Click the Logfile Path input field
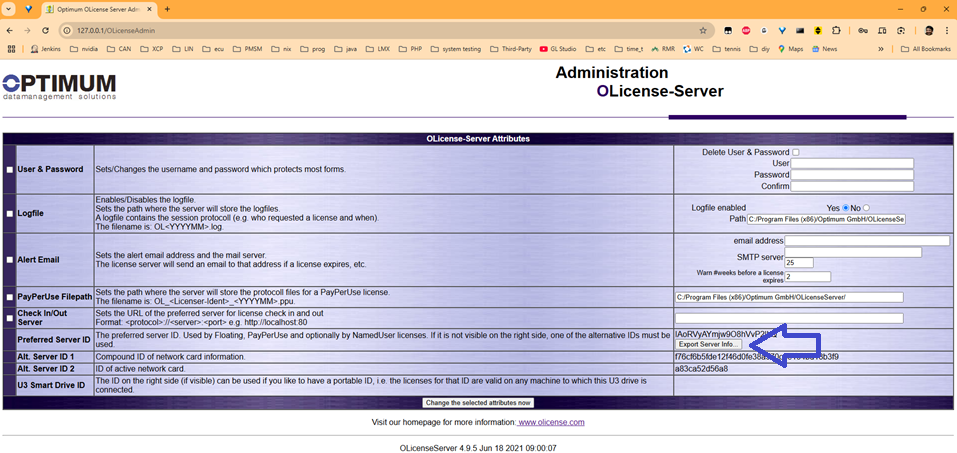 [826, 219]
